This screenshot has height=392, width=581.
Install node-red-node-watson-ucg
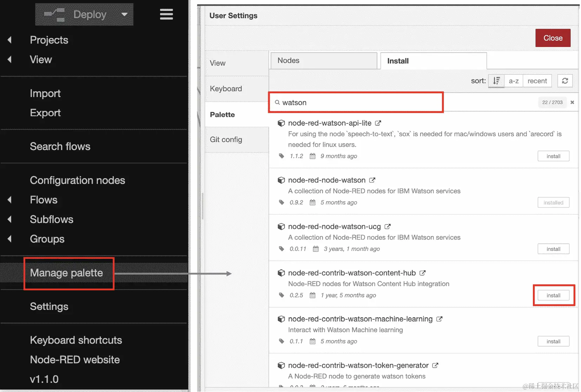[x=553, y=249]
